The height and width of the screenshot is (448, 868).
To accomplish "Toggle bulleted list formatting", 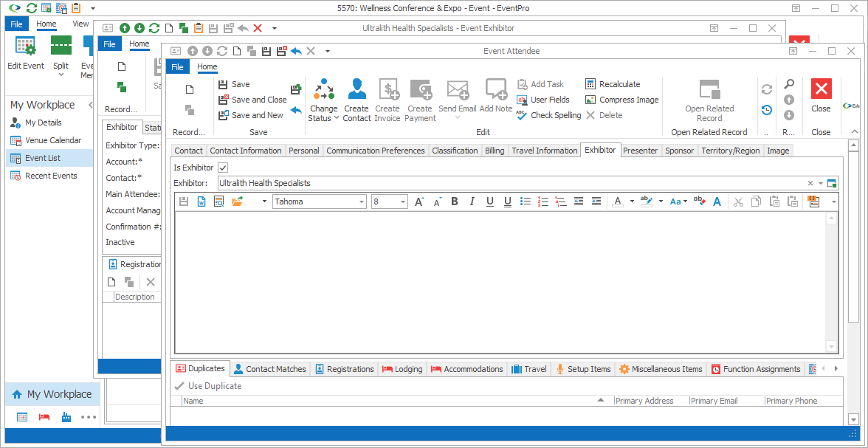I will pyautogui.click(x=526, y=202).
